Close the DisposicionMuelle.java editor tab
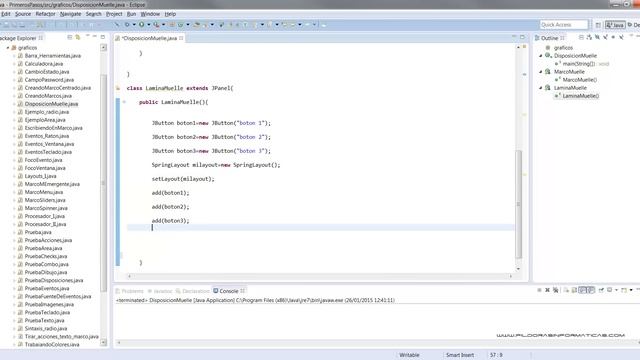The image size is (640, 360). pos(181,38)
